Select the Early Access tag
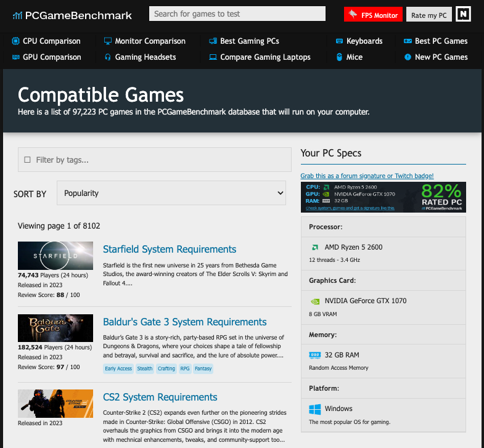 [118, 369]
